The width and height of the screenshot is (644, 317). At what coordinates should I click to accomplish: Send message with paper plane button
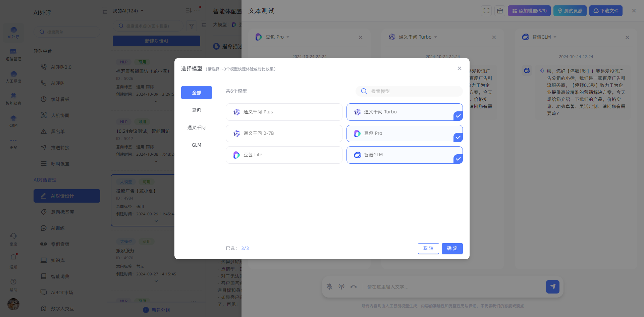point(553,287)
